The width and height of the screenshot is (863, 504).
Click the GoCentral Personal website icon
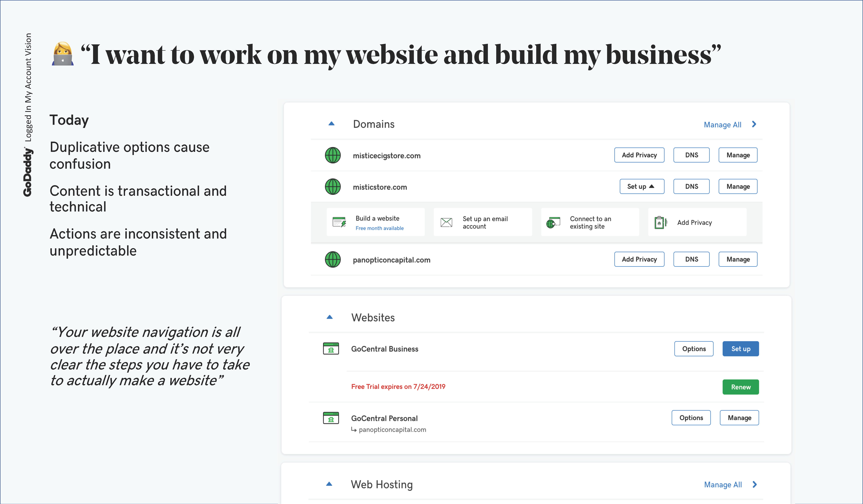[331, 418]
